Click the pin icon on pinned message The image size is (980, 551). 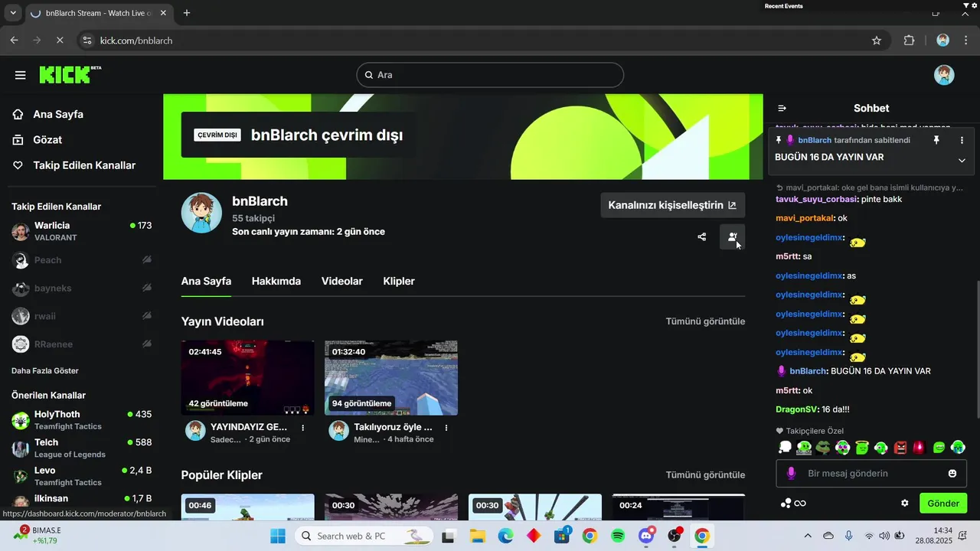(x=936, y=140)
